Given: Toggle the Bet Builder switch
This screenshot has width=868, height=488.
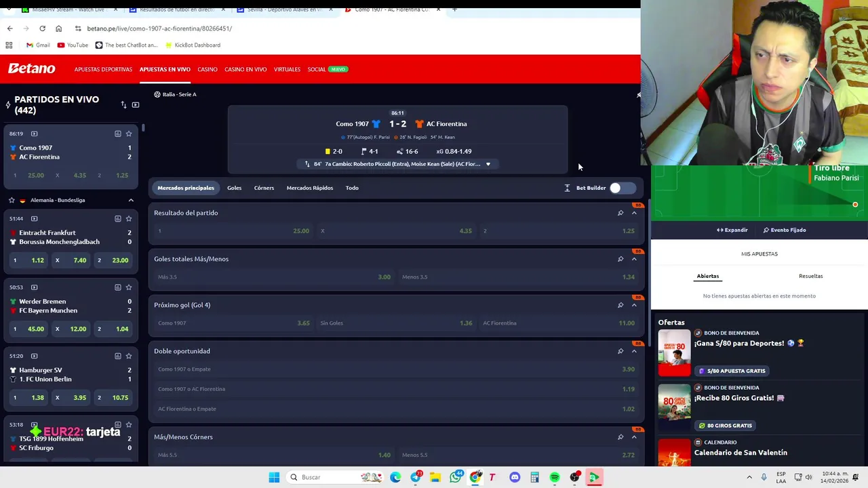Looking at the screenshot, I should [622, 188].
